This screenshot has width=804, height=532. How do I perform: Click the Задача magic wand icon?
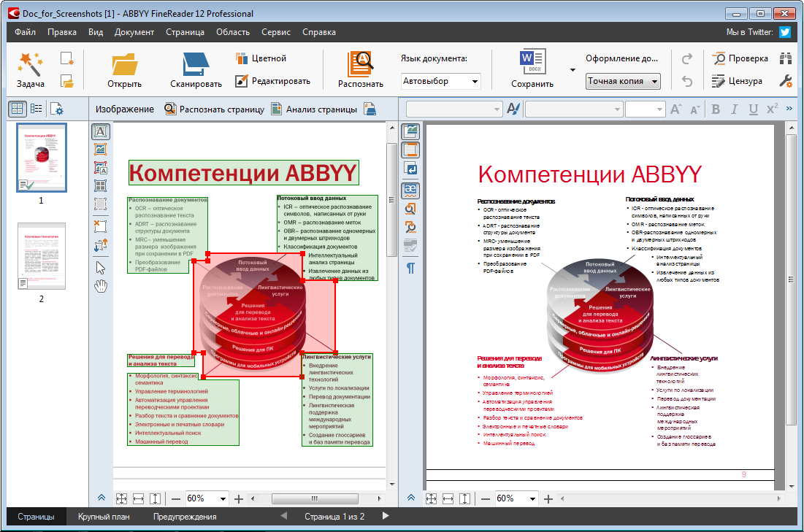[30, 63]
